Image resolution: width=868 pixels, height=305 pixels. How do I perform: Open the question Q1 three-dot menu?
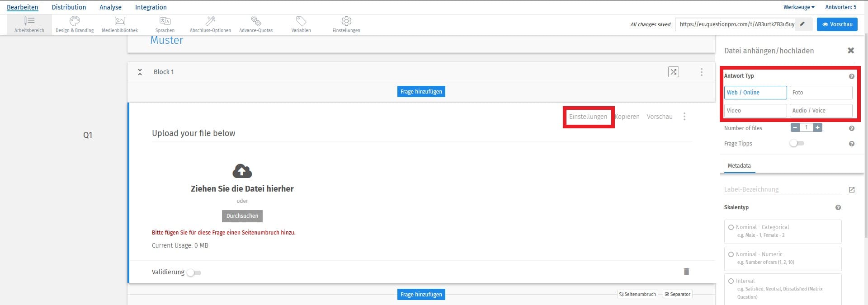684,117
